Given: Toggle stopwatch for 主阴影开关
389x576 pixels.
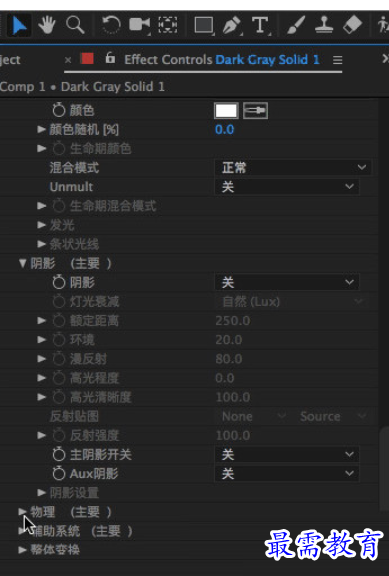Looking at the screenshot, I should pyautogui.click(x=58, y=455).
